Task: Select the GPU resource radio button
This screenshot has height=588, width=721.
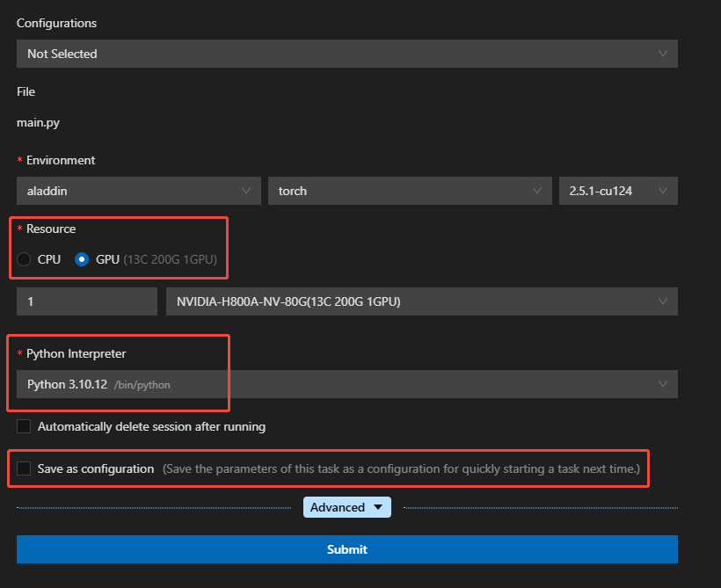Action: [x=82, y=259]
